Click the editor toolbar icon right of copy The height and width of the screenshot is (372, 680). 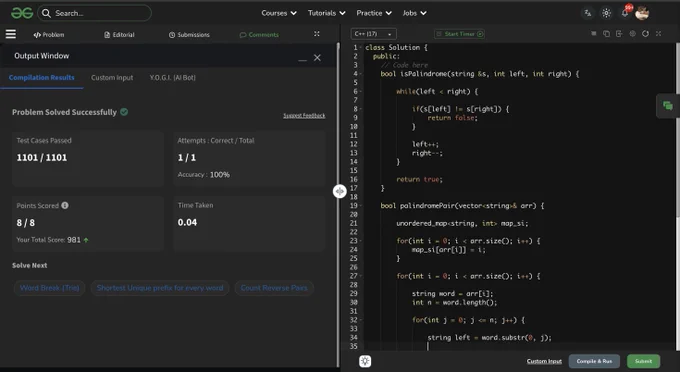[619, 34]
